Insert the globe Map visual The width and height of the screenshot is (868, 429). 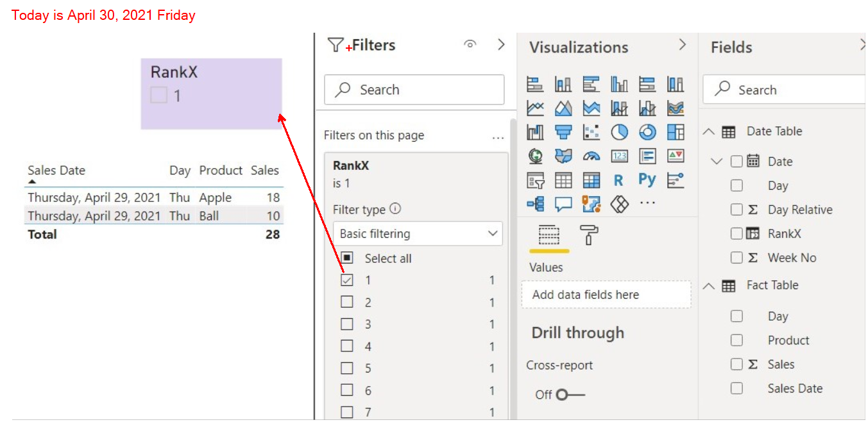[535, 156]
